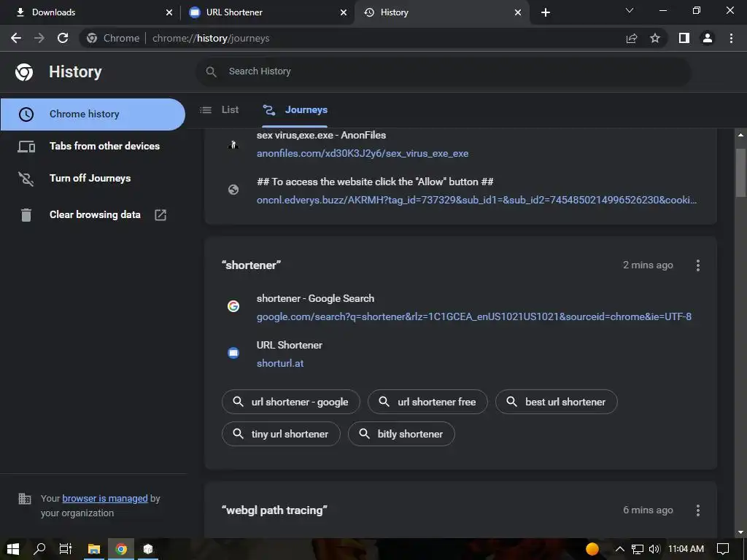This screenshot has width=747, height=560.
Task: Show hidden system tray icons
Action: 620,549
